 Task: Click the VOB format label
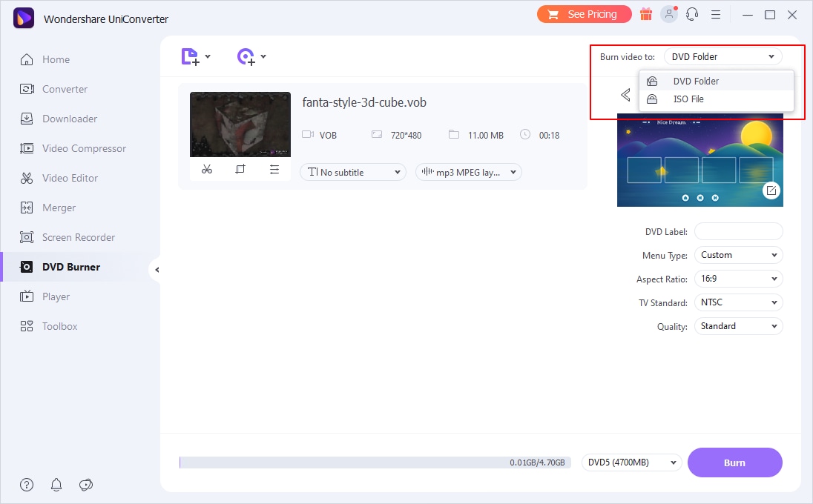(328, 136)
